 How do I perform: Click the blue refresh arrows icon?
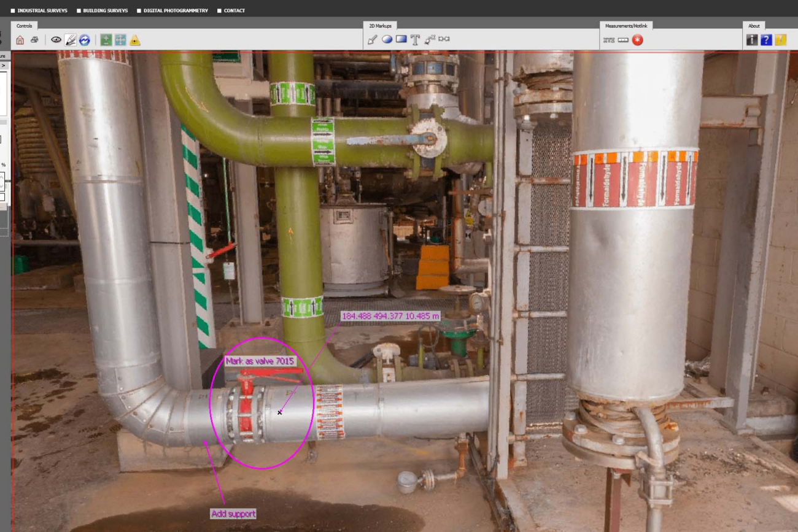pos(85,40)
